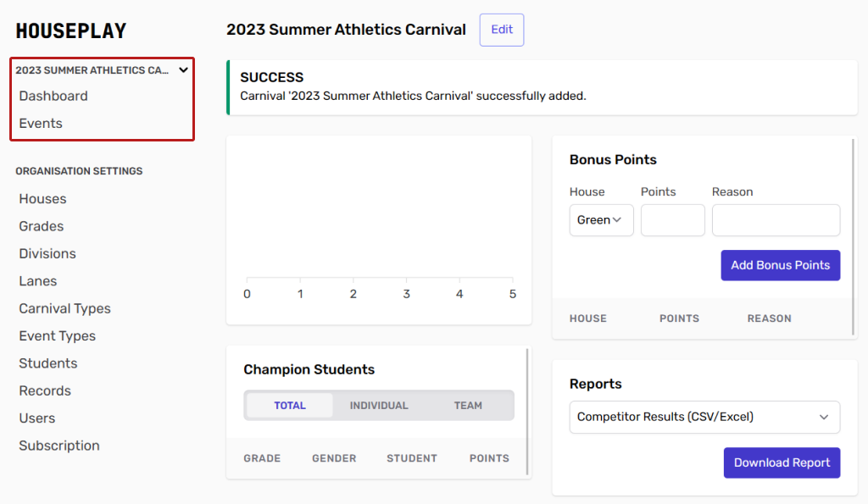Click Download Report button
Screen dimensions: 868x504
click(x=782, y=463)
